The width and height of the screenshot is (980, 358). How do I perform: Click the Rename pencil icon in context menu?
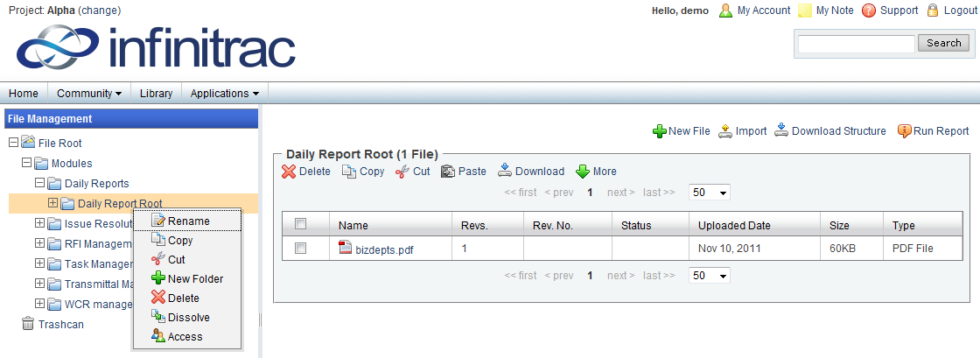click(x=158, y=221)
